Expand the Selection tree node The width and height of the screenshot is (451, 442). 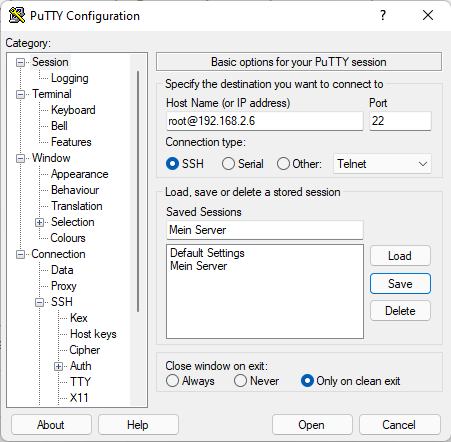(x=40, y=223)
